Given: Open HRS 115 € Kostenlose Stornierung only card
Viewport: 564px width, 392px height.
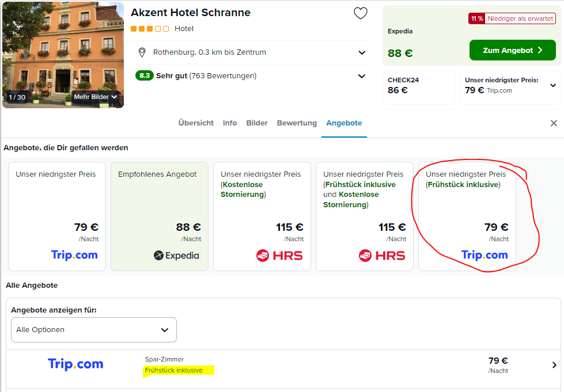Looking at the screenshot, I should (262, 216).
